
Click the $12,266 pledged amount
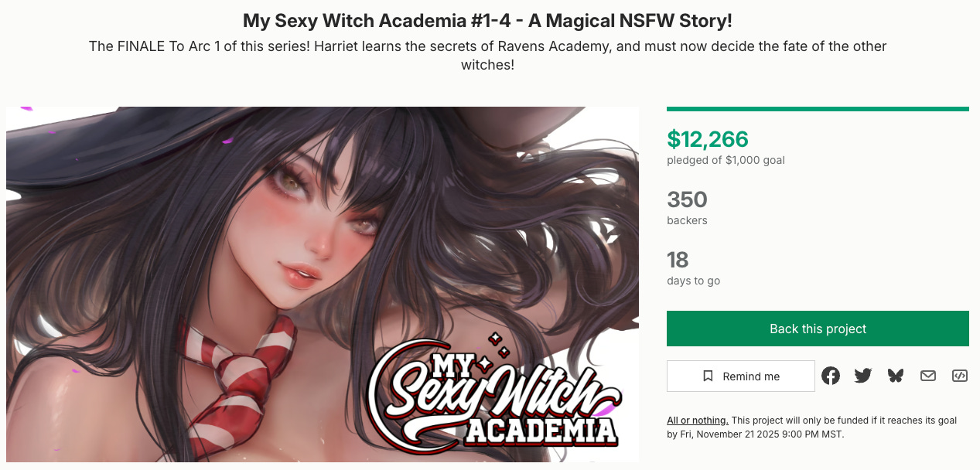point(708,139)
